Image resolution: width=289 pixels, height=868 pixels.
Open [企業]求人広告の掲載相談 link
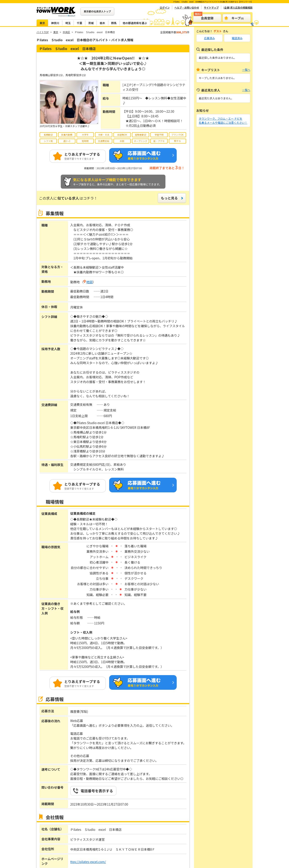(x=238, y=8)
